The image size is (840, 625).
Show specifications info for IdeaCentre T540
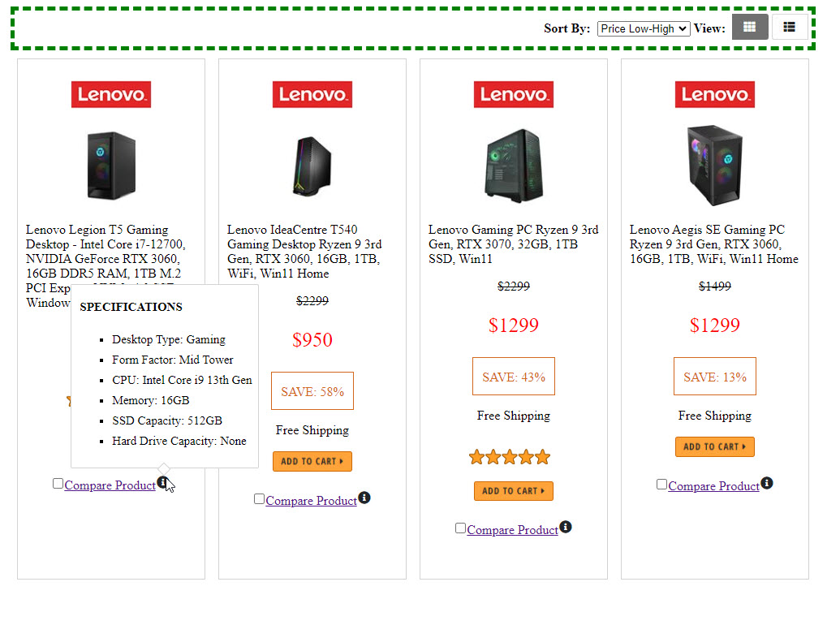pyautogui.click(x=364, y=498)
